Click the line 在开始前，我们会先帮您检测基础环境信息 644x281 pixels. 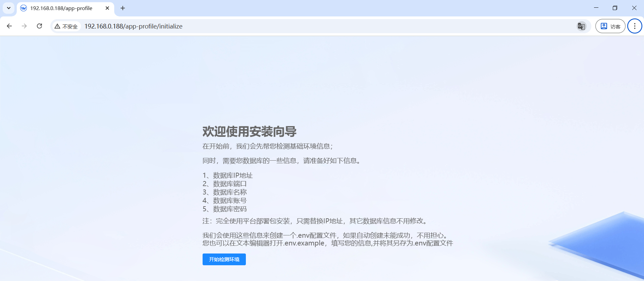click(x=268, y=146)
